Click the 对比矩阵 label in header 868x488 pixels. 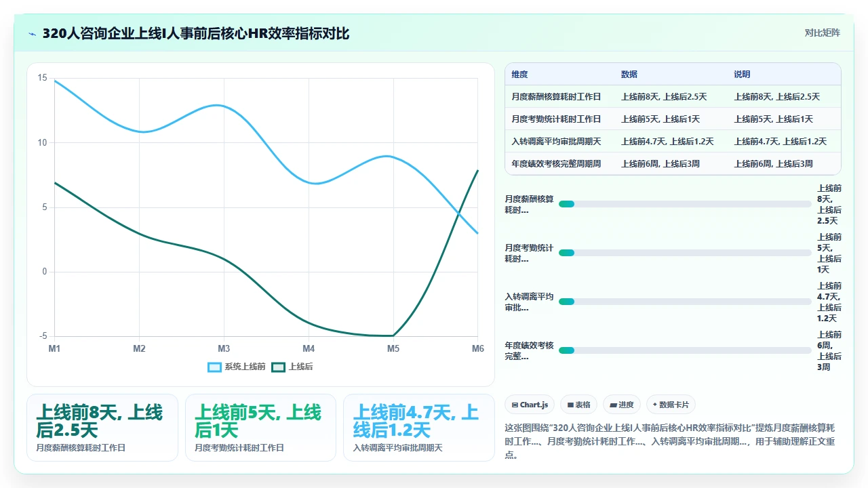click(x=822, y=33)
